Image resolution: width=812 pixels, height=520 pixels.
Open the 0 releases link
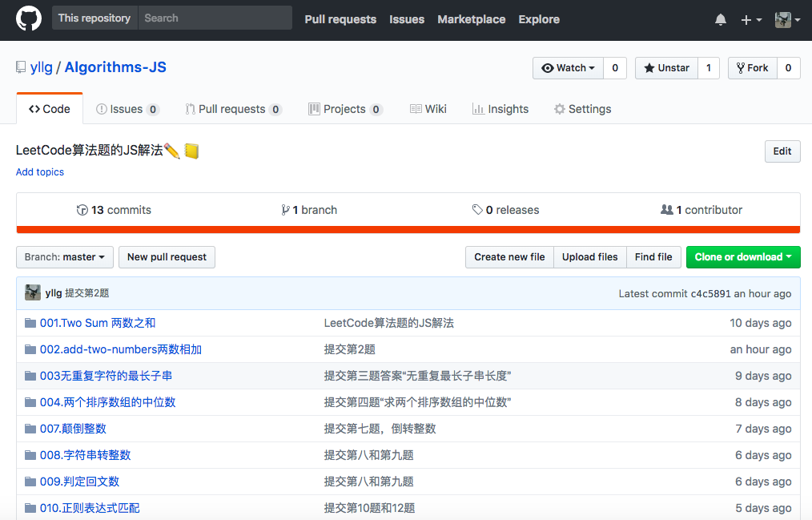pyautogui.click(x=506, y=210)
